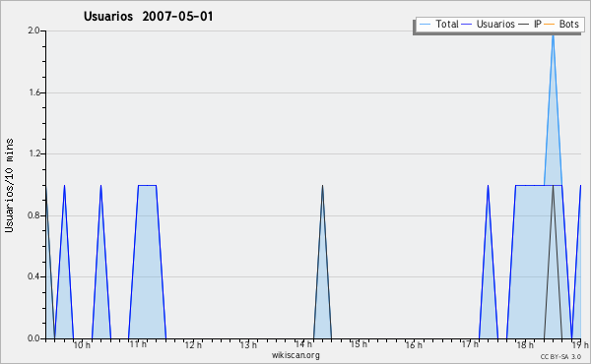This screenshot has width=591, height=364.
Task: Click the '19 h' x-axis label
Action: [580, 344]
